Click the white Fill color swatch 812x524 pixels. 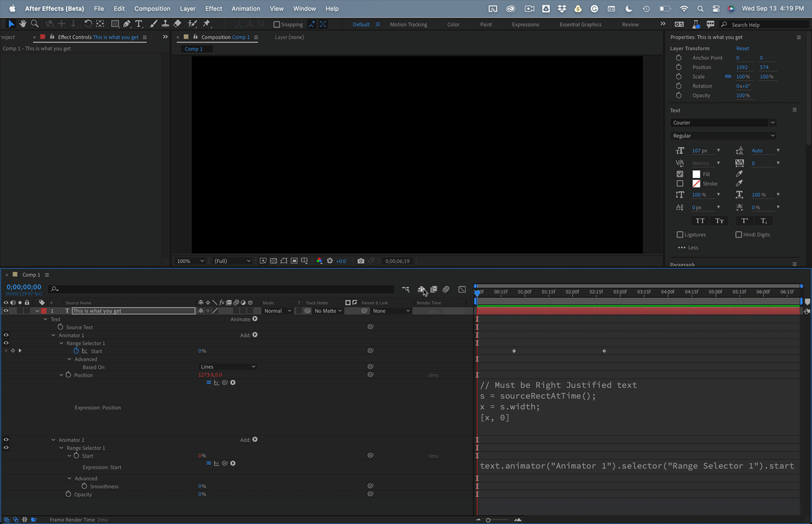[x=696, y=174]
